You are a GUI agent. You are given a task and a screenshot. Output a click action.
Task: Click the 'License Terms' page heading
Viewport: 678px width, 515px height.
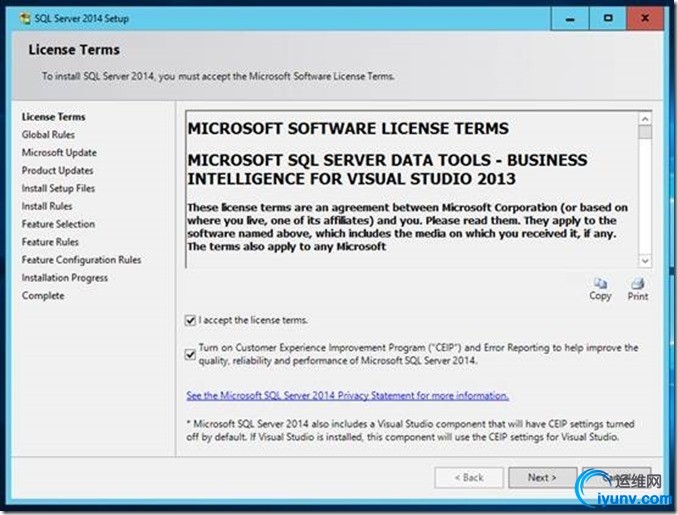[x=74, y=50]
